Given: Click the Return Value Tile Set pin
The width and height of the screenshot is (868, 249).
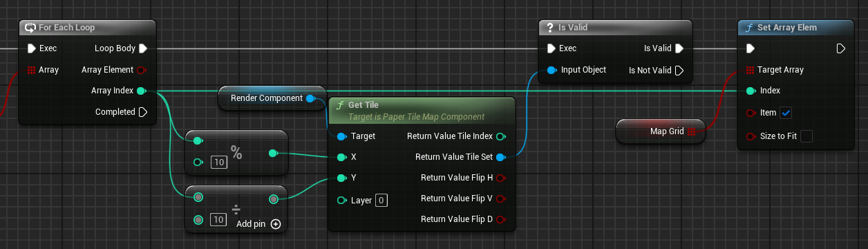Looking at the screenshot, I should pos(501,157).
